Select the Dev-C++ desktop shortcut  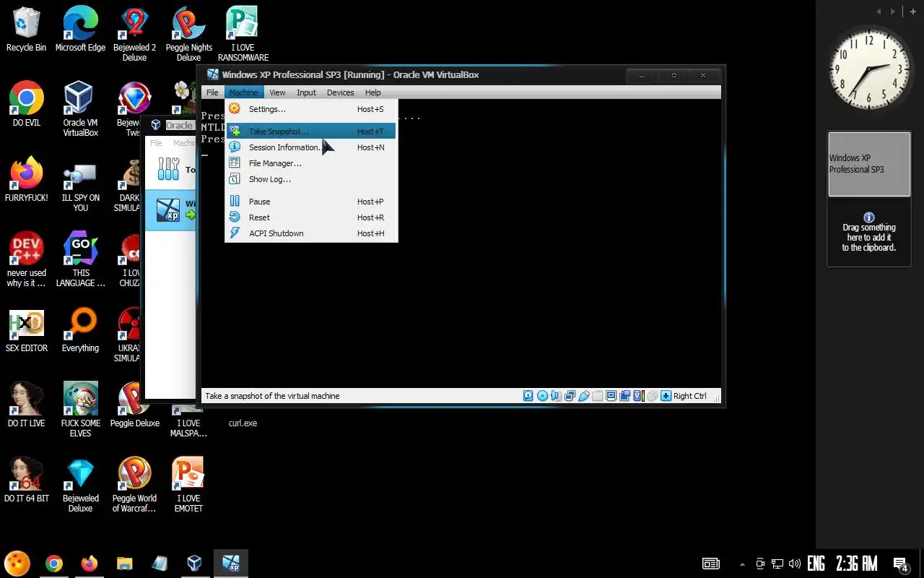(x=26, y=260)
